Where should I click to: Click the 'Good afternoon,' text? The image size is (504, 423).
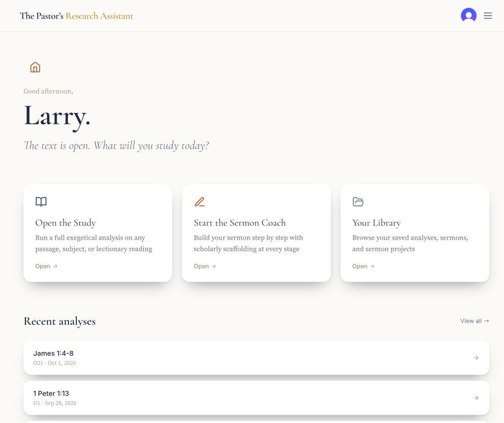[x=48, y=91]
